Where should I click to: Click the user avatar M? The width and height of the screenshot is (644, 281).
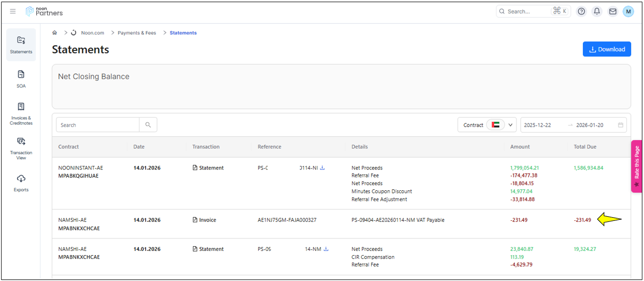click(628, 11)
